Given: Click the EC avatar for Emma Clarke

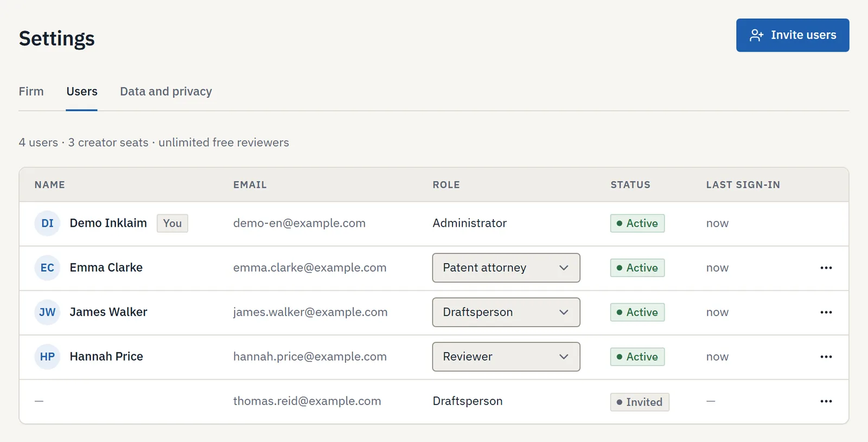Looking at the screenshot, I should point(47,268).
